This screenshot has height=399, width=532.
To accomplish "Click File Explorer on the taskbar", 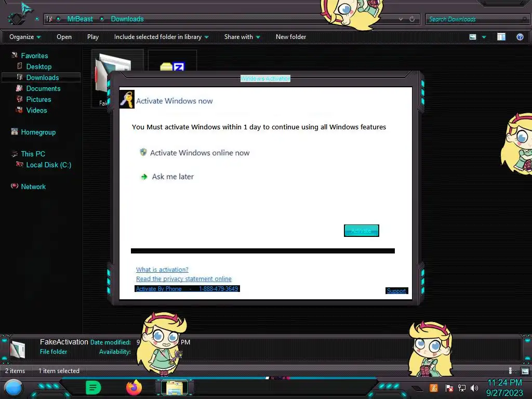I will point(175,388).
